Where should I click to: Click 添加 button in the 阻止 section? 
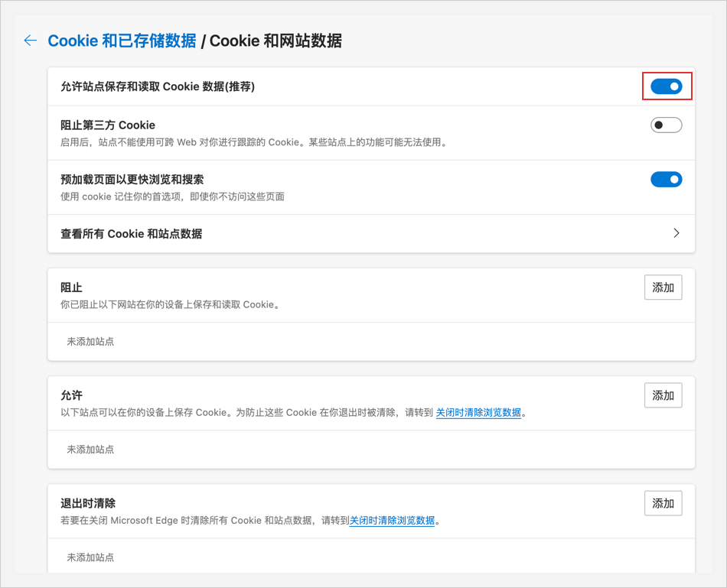point(663,288)
